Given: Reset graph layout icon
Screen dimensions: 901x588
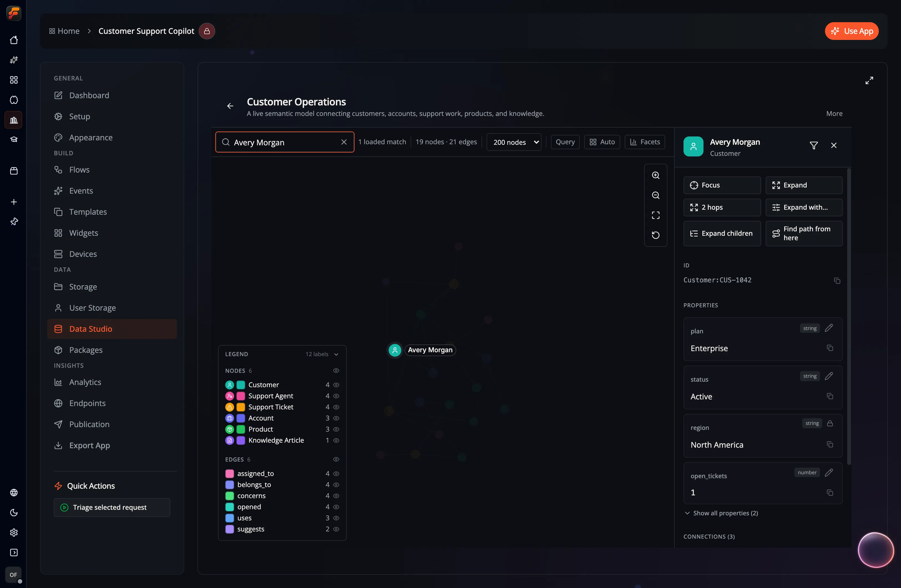Looking at the screenshot, I should pyautogui.click(x=655, y=235).
